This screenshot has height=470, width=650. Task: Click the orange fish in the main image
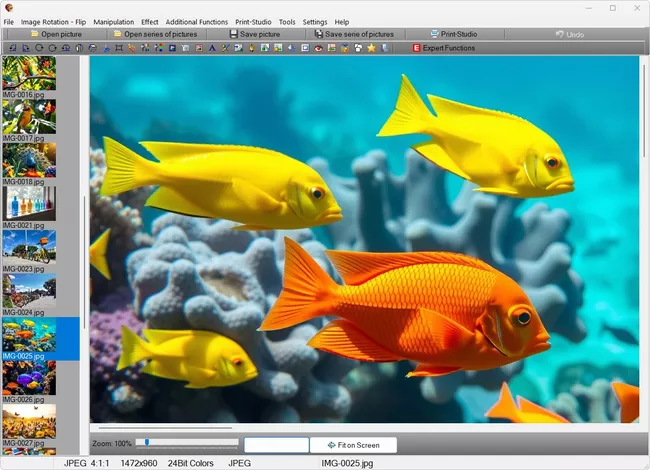click(x=406, y=307)
